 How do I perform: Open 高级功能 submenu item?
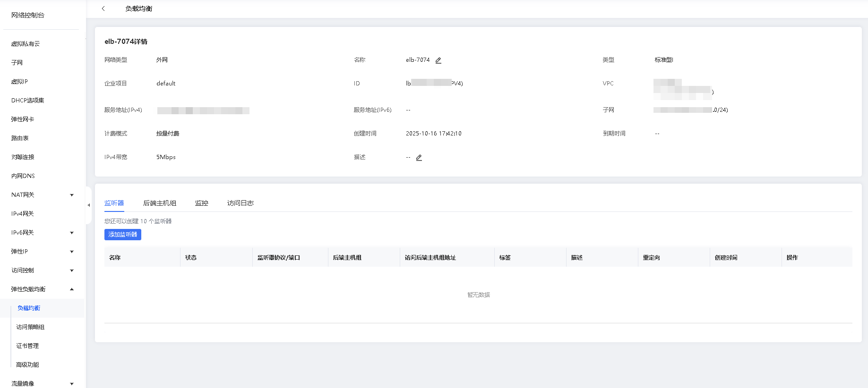(27, 365)
